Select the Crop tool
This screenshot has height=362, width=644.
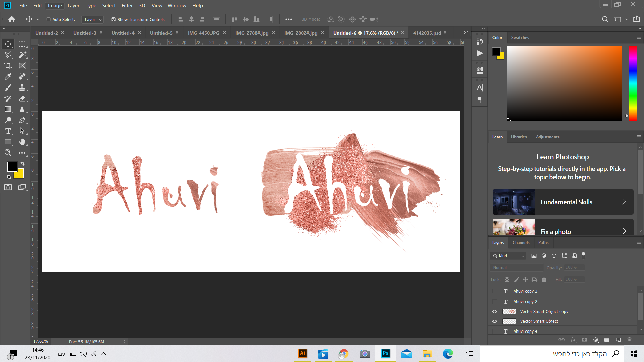tap(8, 66)
